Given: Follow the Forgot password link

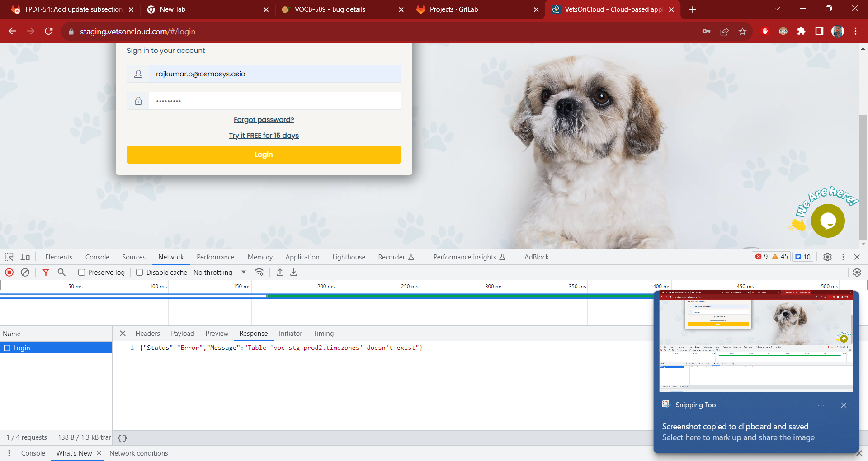Looking at the screenshot, I should tap(264, 120).
